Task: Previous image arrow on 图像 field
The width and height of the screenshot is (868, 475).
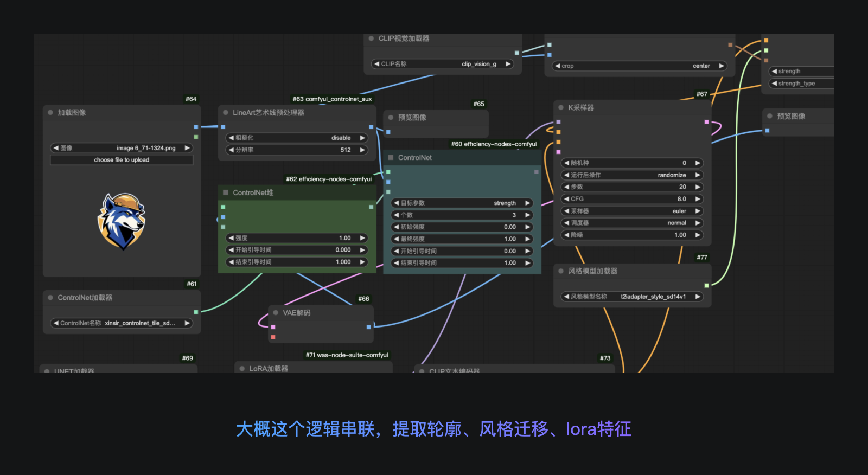Action: [x=56, y=148]
